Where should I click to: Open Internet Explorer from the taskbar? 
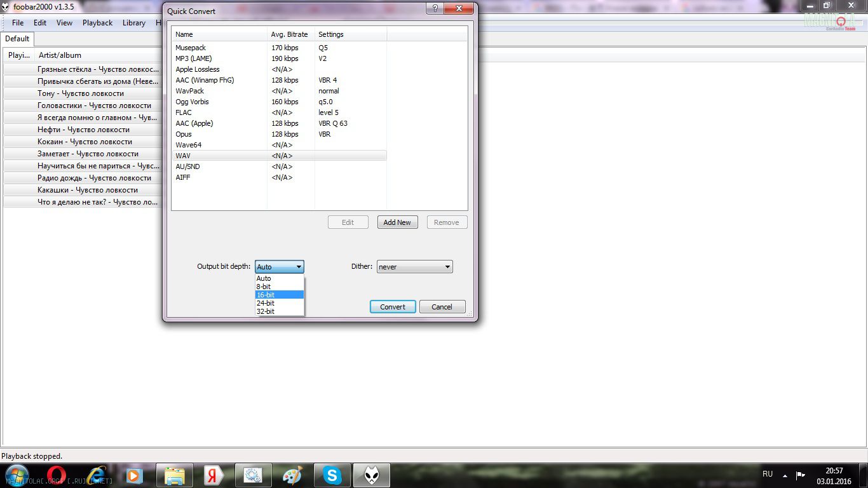pos(97,475)
